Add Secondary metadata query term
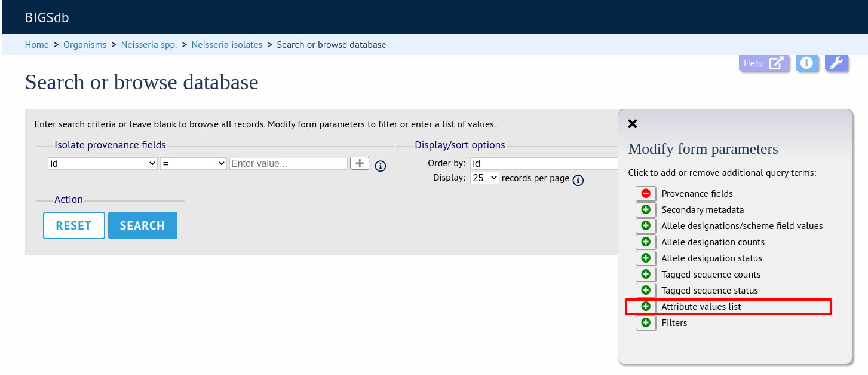 point(646,209)
